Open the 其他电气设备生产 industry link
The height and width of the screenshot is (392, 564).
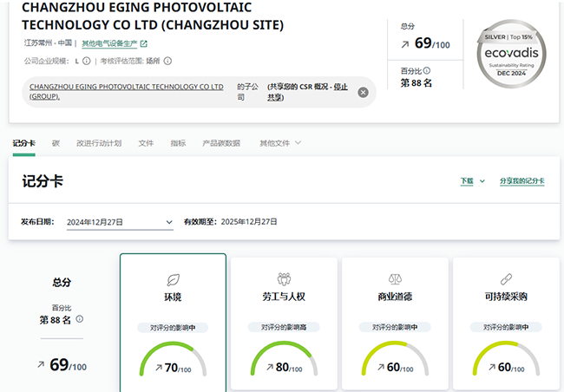coord(109,44)
